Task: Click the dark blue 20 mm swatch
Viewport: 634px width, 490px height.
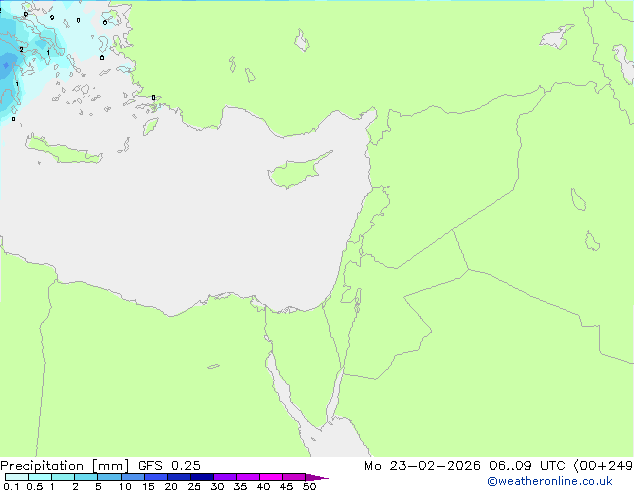Action: tap(179, 477)
